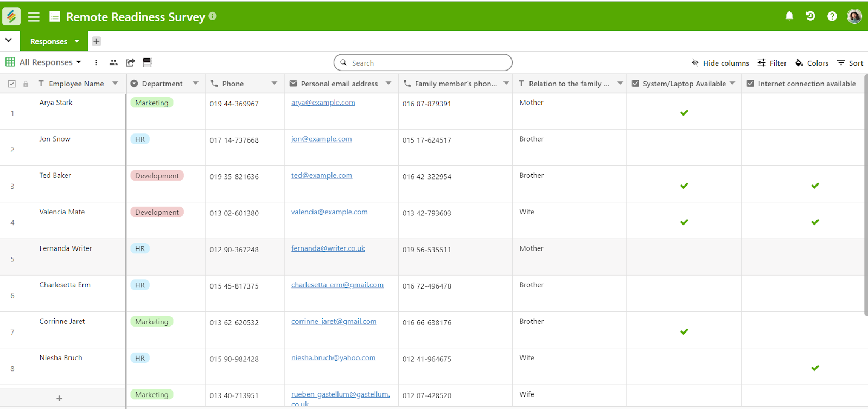This screenshot has height=409, width=868.
Task: Expand the System/Laptop Available column menu
Action: (732, 84)
